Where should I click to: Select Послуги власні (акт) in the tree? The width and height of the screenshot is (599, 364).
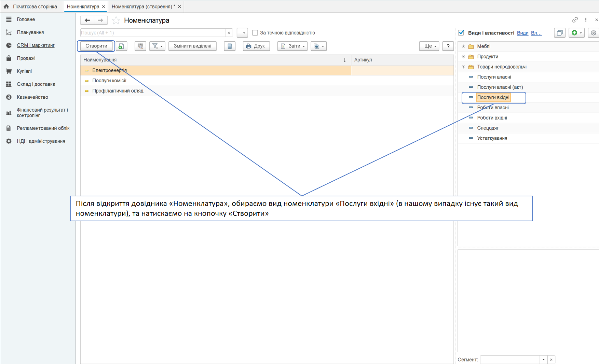pos(500,87)
